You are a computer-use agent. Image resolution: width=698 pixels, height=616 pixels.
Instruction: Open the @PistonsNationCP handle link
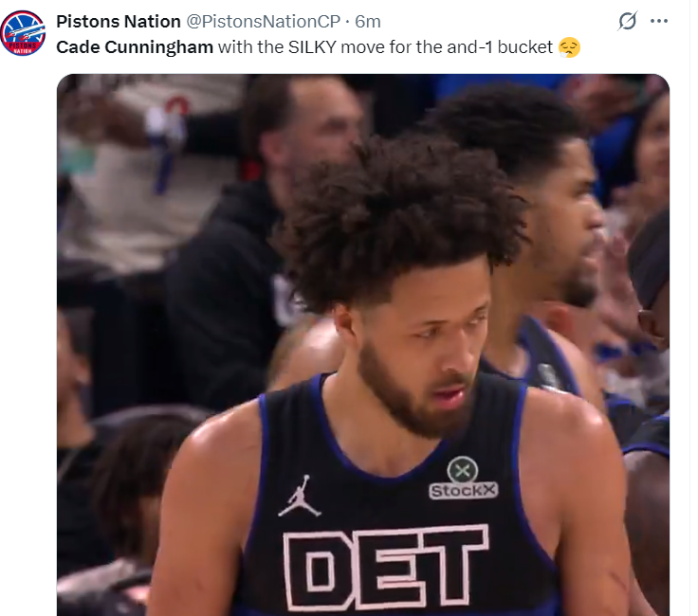[x=263, y=22]
